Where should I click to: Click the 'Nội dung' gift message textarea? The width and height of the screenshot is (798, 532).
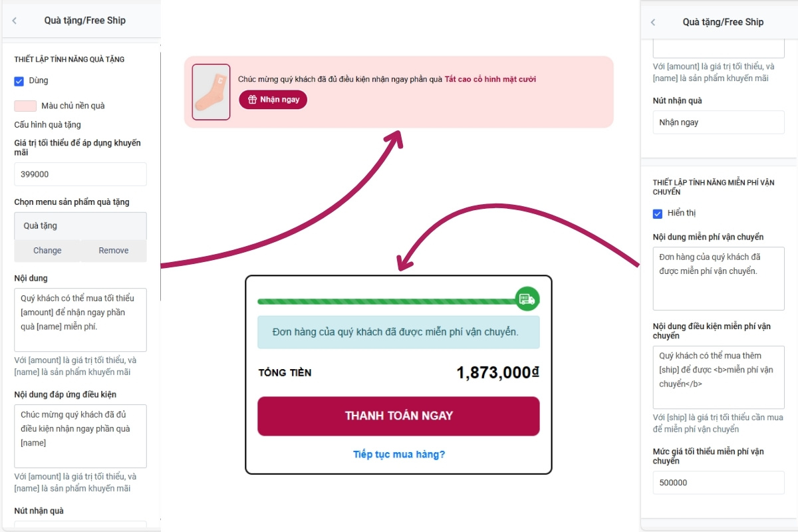(80, 319)
